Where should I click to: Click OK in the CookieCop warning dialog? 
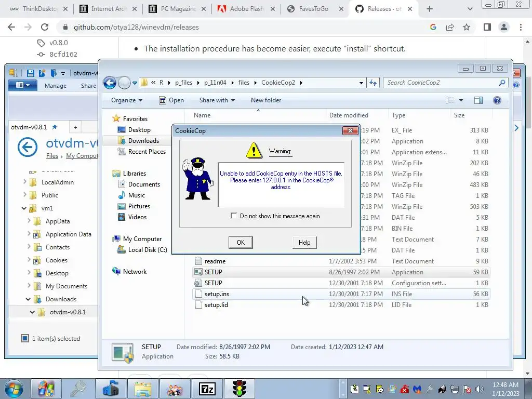point(241,242)
